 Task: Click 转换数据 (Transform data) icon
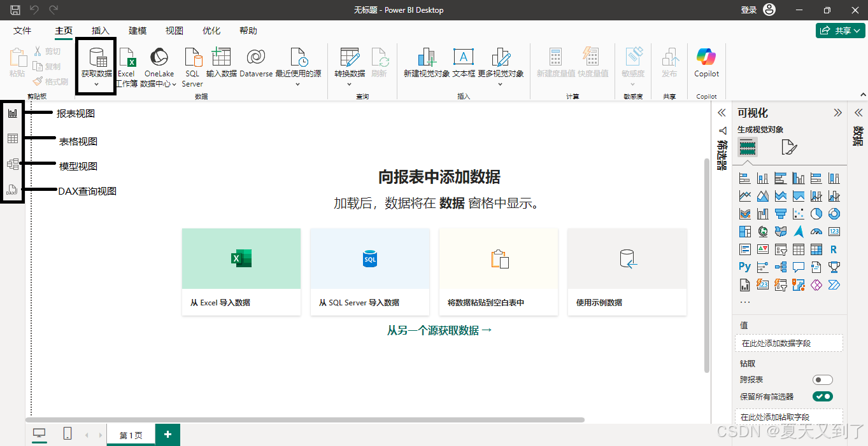pos(350,57)
